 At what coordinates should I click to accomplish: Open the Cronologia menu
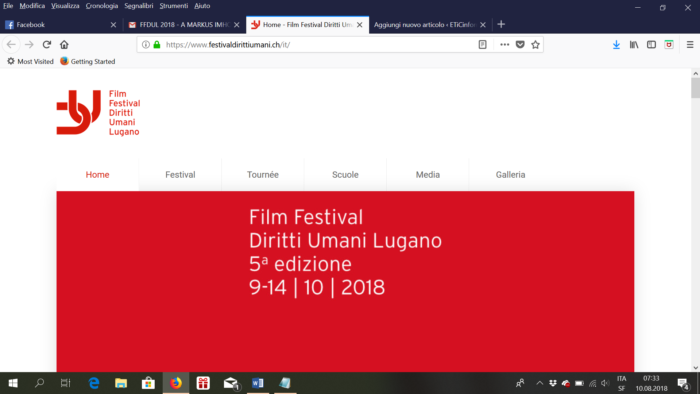102,6
